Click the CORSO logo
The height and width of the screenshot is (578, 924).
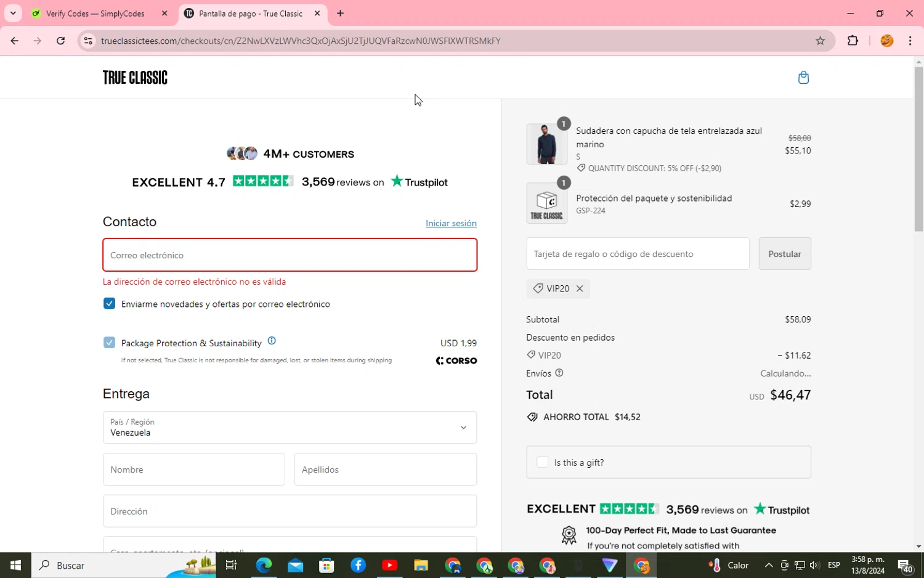456,360
